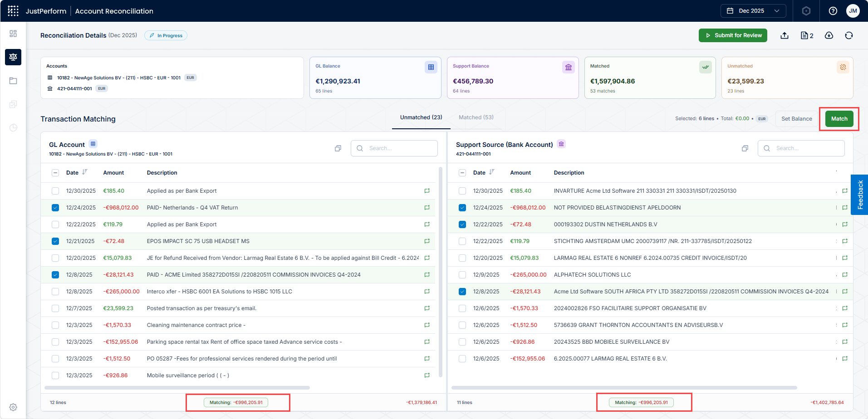Image resolution: width=868 pixels, height=419 pixels.
Task: Click the green Match button
Action: 839,119
